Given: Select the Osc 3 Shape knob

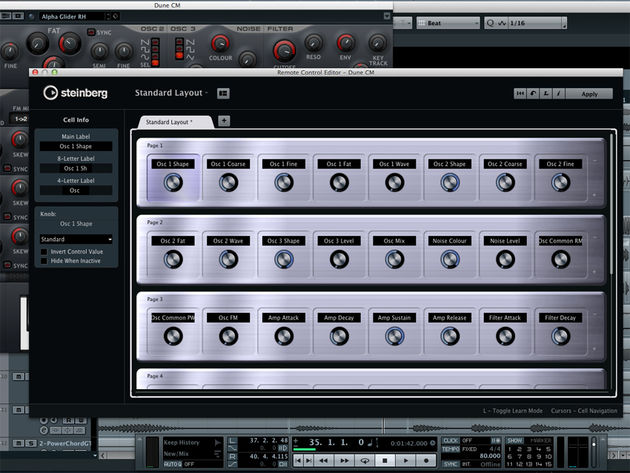Looking at the screenshot, I should click(x=284, y=259).
